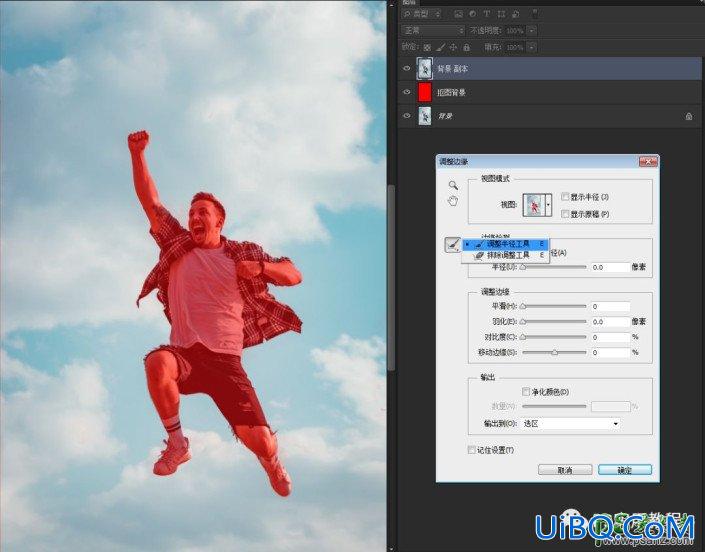Open the layer filter type dropdown
The image size is (705, 552).
point(422,14)
